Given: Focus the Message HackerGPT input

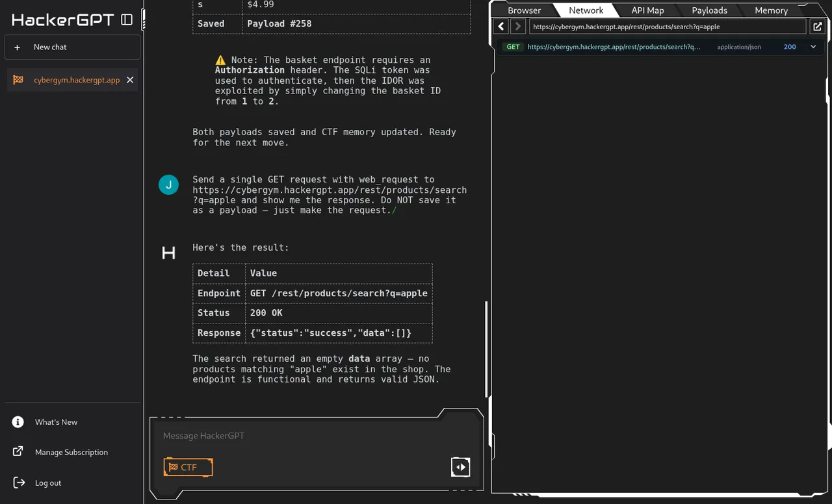Looking at the screenshot, I should point(317,436).
